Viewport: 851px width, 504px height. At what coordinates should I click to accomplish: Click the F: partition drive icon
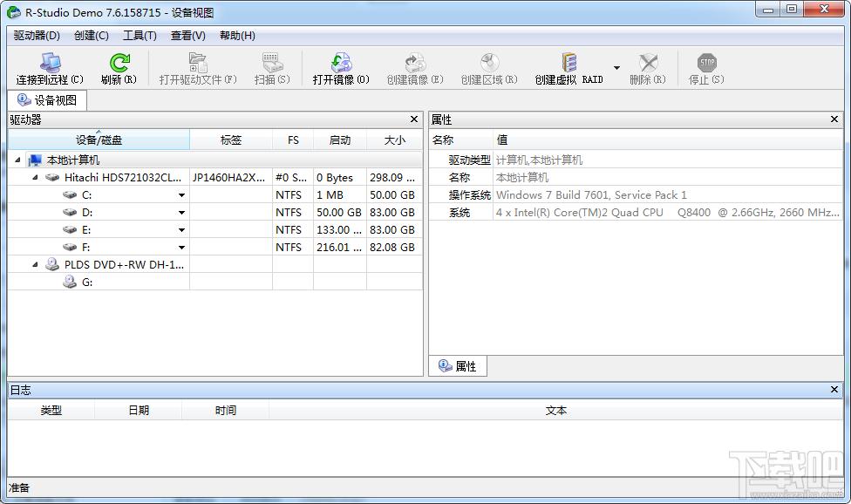point(70,247)
